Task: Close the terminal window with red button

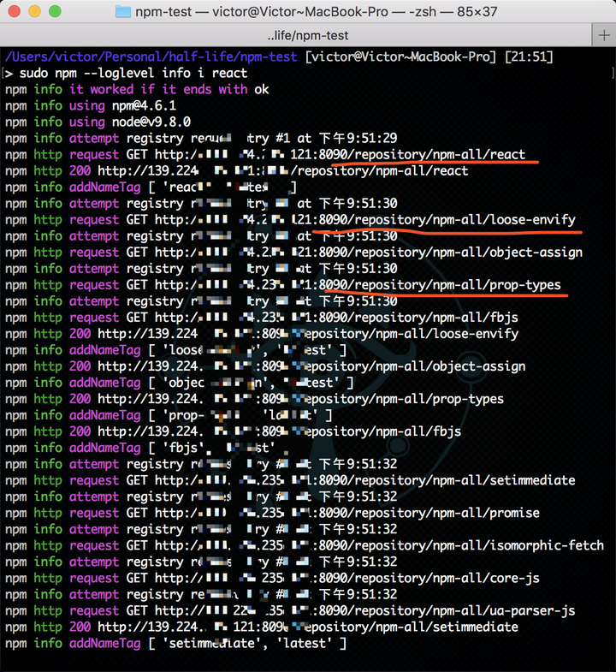Action: 15,11
